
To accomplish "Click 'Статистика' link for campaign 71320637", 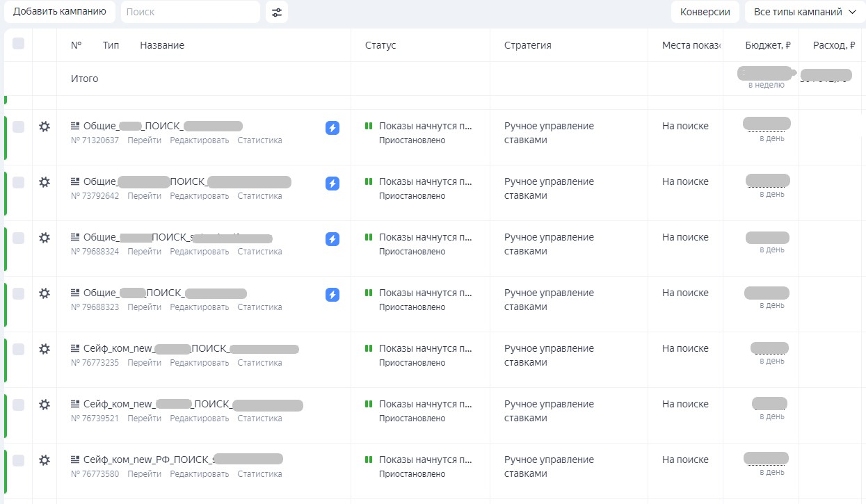I will pos(259,140).
